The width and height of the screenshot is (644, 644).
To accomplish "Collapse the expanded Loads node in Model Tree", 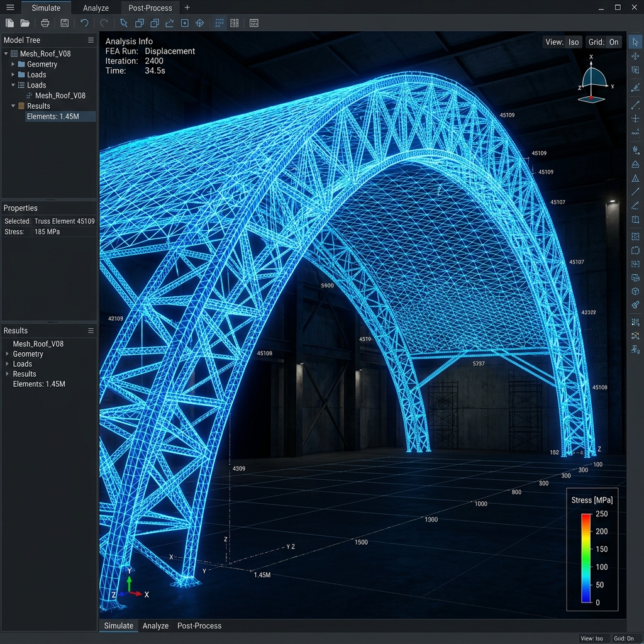I will coord(13,85).
